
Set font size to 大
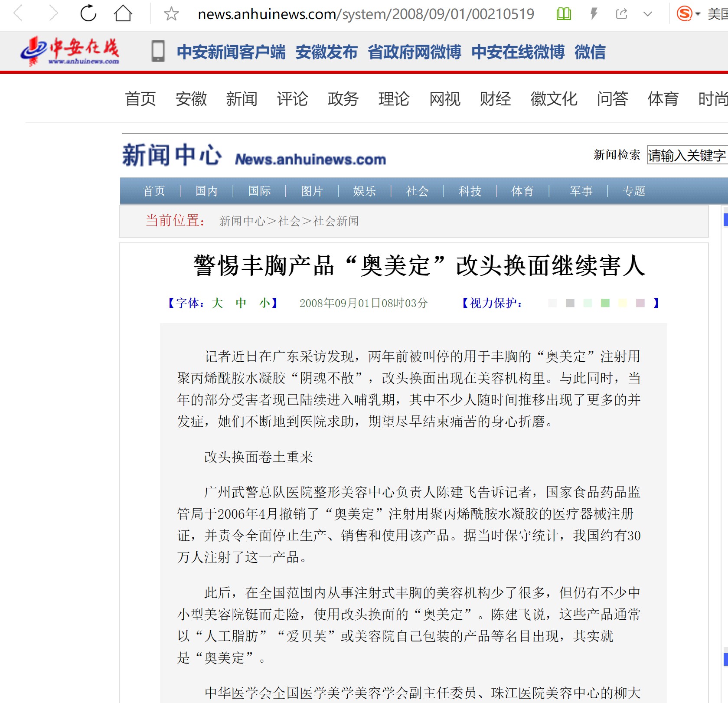217,303
